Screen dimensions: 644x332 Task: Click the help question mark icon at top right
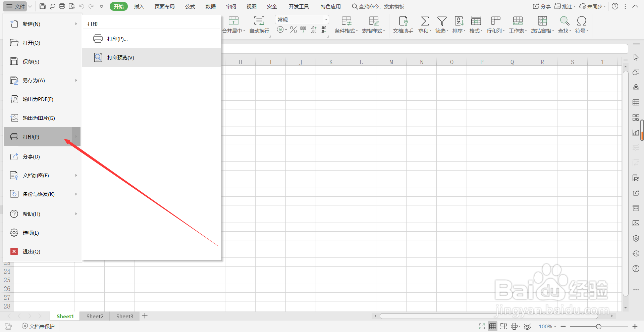click(615, 6)
